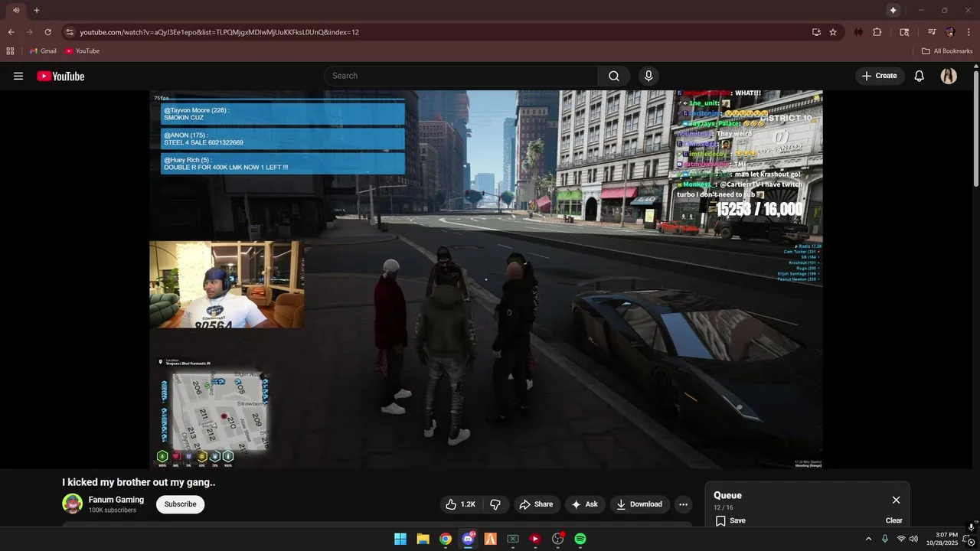Screen dimensions: 980x551
Task: Open Spotify from taskbar
Action: point(580,539)
